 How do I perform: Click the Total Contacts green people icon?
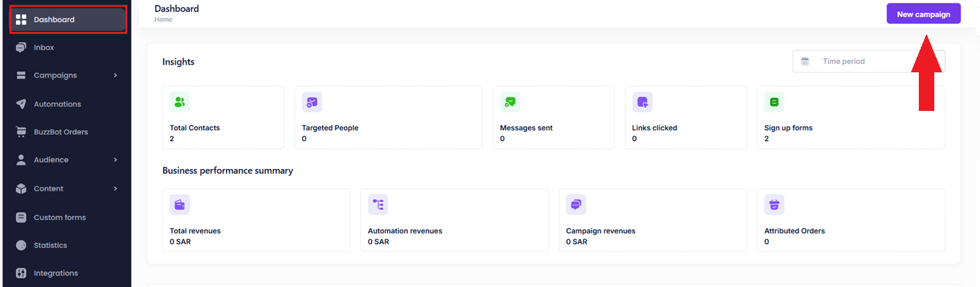[x=180, y=102]
